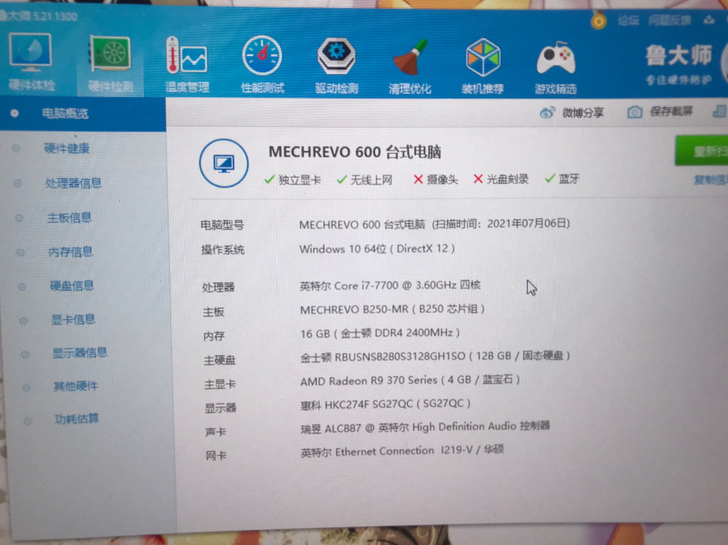
Task: Click 保存截屏 camera button
Action: tap(660, 112)
